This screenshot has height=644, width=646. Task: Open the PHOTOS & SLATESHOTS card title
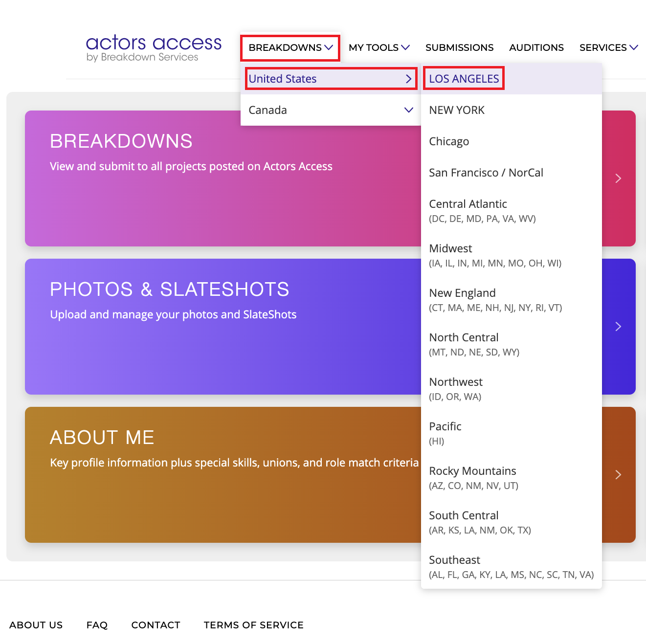point(170,289)
